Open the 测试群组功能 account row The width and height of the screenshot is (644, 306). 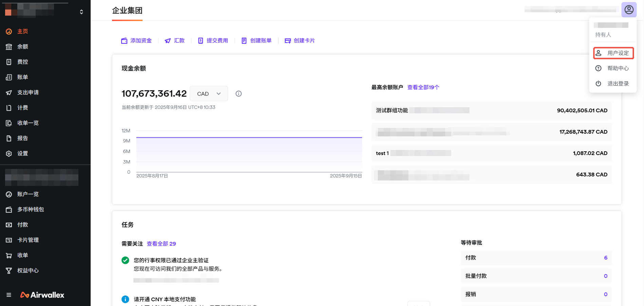click(x=491, y=110)
